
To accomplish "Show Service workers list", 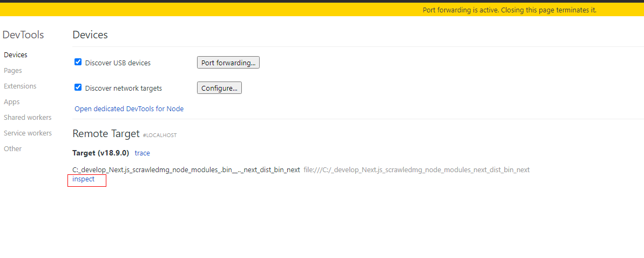I will (x=28, y=133).
